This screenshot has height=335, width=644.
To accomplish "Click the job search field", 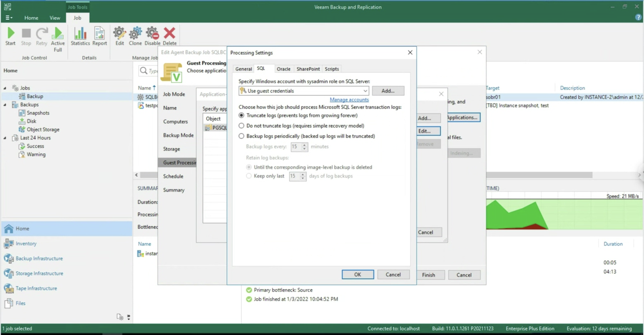I will pos(148,71).
